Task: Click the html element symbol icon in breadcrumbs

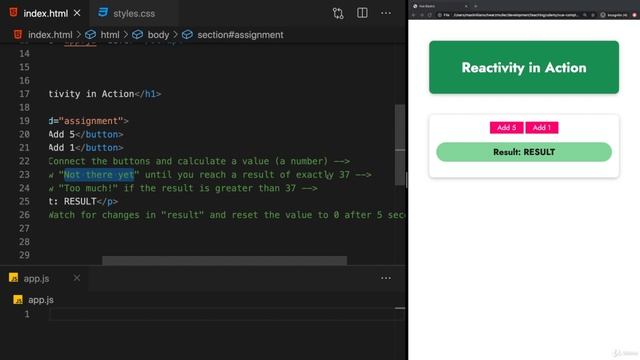Action: [91, 35]
